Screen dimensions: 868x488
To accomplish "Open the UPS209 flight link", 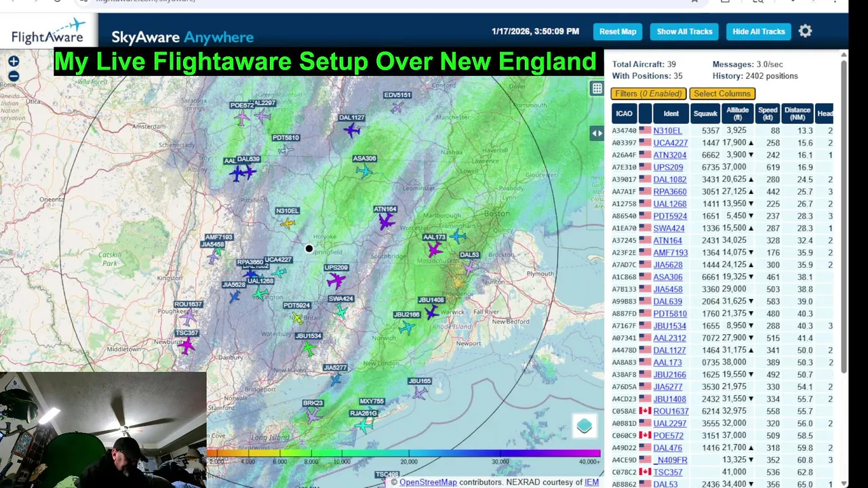I will [x=668, y=167].
